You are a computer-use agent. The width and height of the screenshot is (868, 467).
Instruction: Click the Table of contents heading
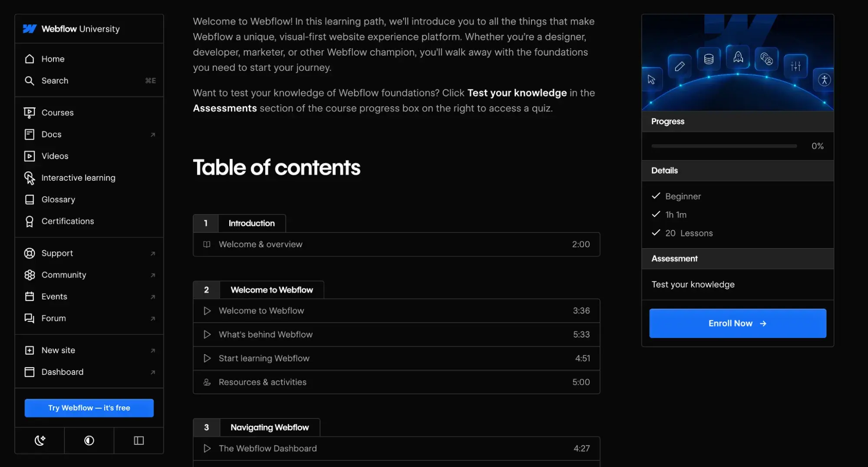click(x=277, y=167)
